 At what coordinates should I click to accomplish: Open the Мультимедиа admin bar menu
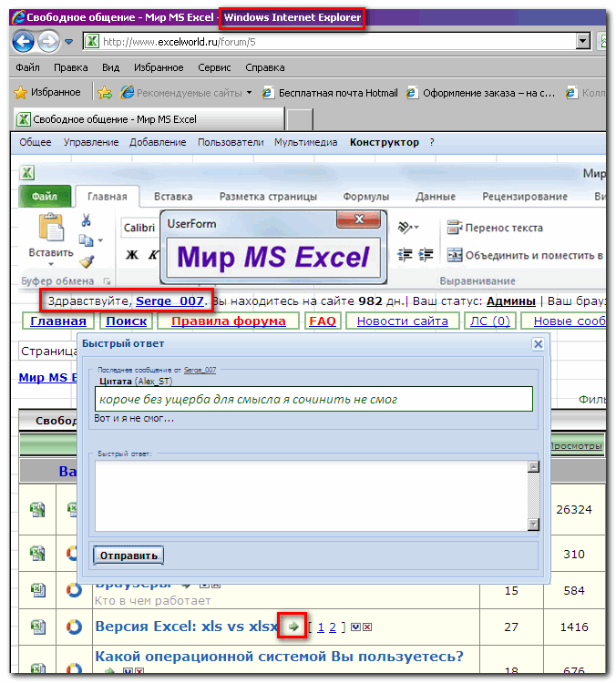click(x=305, y=142)
